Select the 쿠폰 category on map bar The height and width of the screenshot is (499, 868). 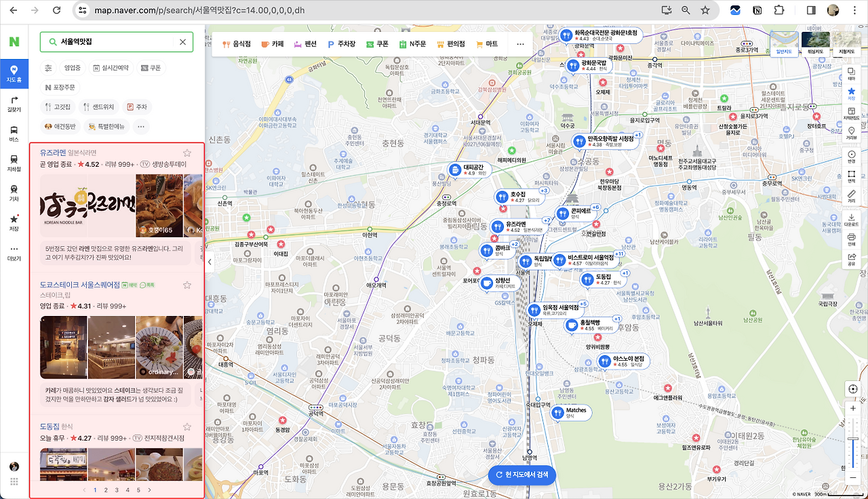(378, 44)
